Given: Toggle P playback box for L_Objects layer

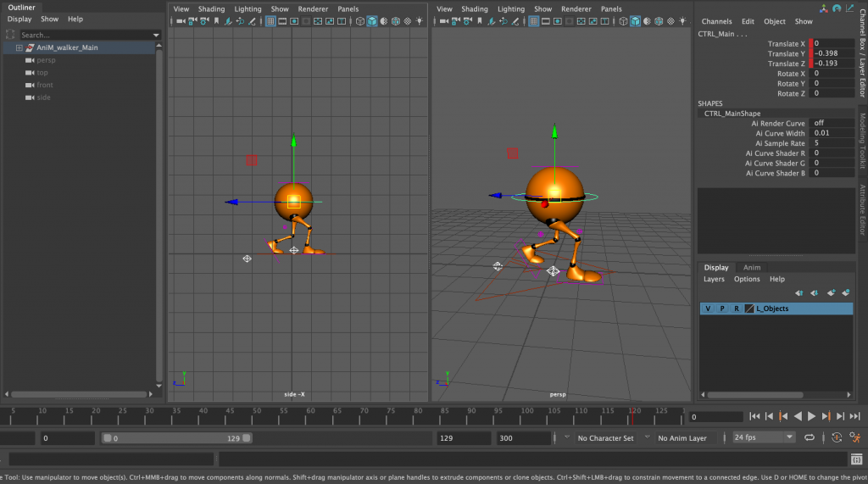Looking at the screenshot, I should 722,309.
